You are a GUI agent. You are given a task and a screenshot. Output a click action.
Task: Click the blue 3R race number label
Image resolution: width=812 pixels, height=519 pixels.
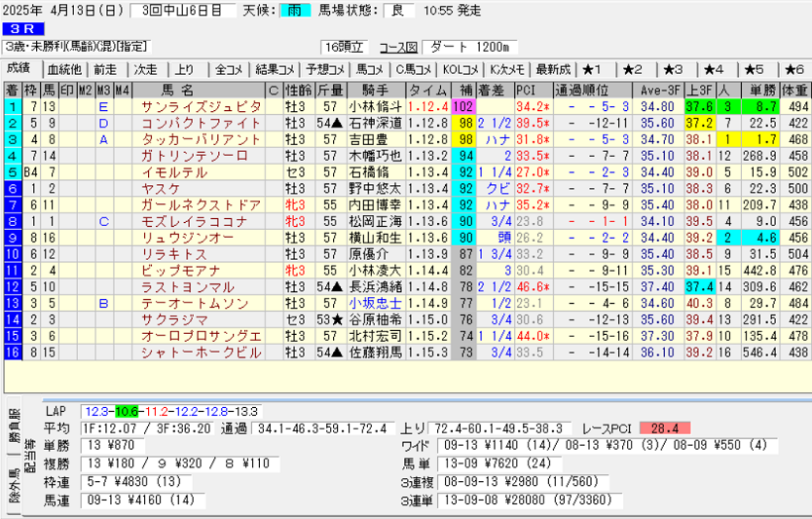tap(20, 29)
